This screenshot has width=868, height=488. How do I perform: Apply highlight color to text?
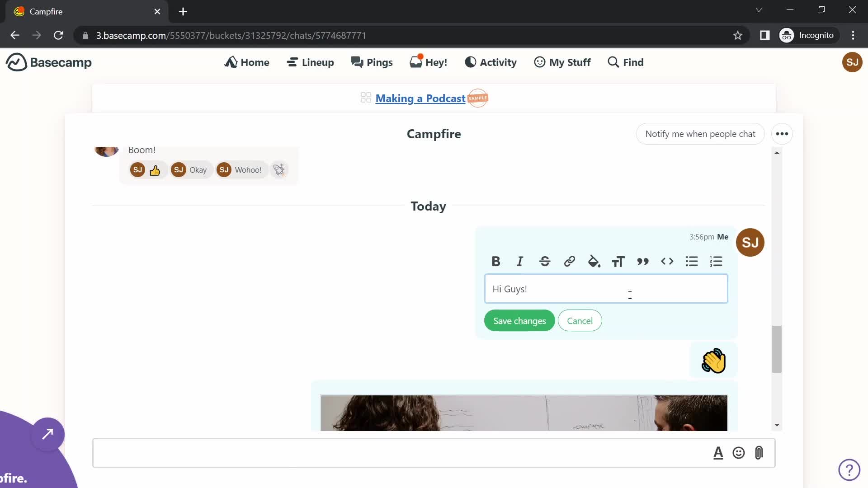594,261
